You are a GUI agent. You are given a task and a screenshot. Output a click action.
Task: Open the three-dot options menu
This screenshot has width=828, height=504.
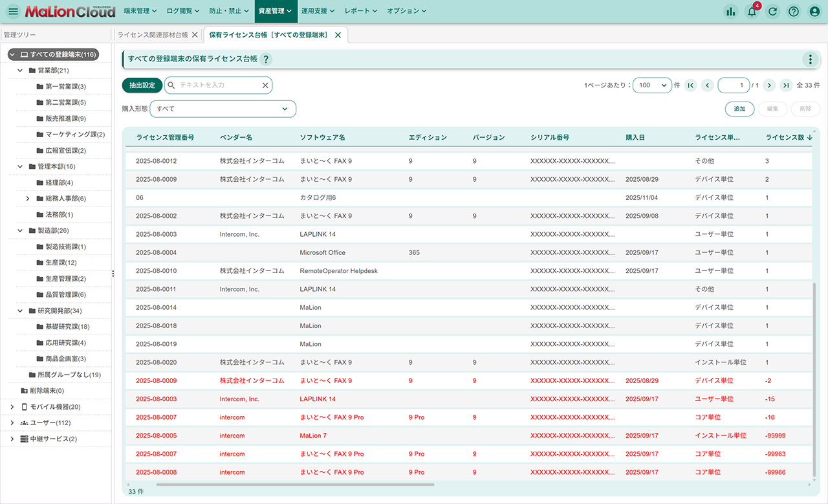[x=810, y=60]
